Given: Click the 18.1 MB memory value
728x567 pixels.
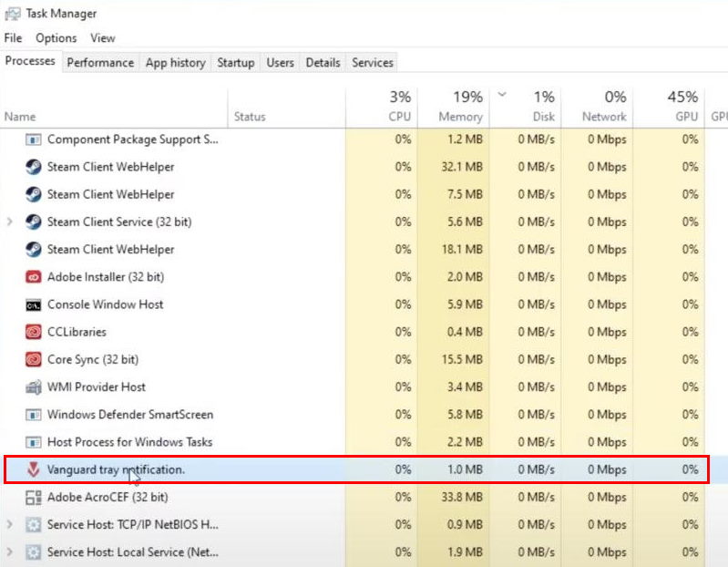Looking at the screenshot, I should (x=462, y=250).
